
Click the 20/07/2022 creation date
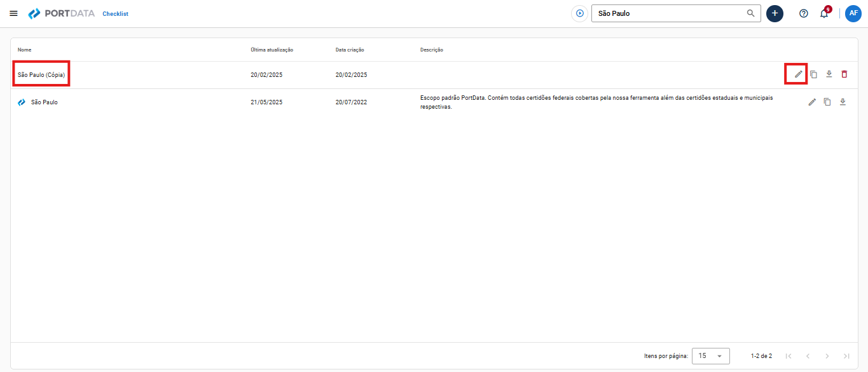point(352,102)
